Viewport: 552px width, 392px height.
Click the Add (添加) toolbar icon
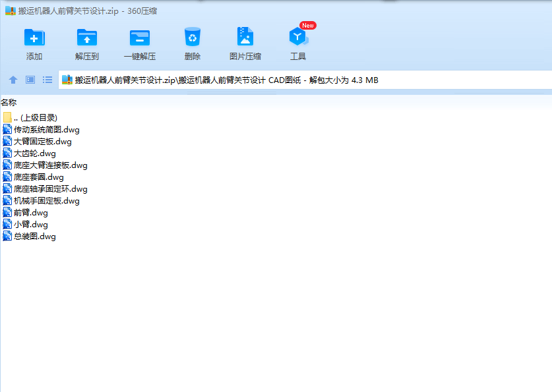pyautogui.click(x=34, y=38)
